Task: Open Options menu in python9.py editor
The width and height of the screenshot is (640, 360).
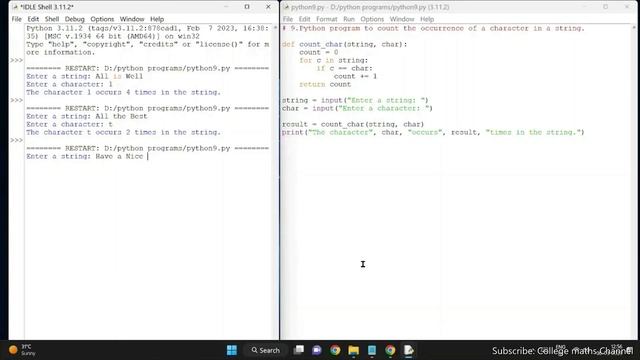Action: tap(372, 19)
